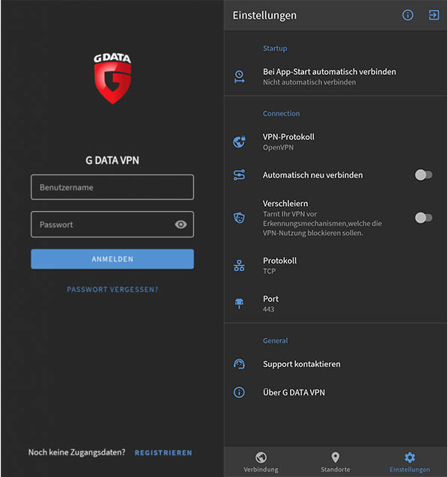Show password with the eye icon
The height and width of the screenshot is (477, 448).
[x=181, y=225]
